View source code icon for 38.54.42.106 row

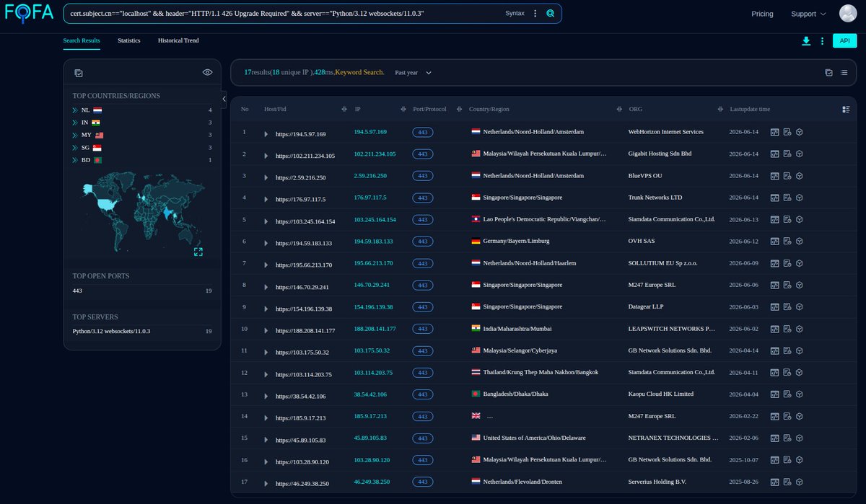[774, 394]
